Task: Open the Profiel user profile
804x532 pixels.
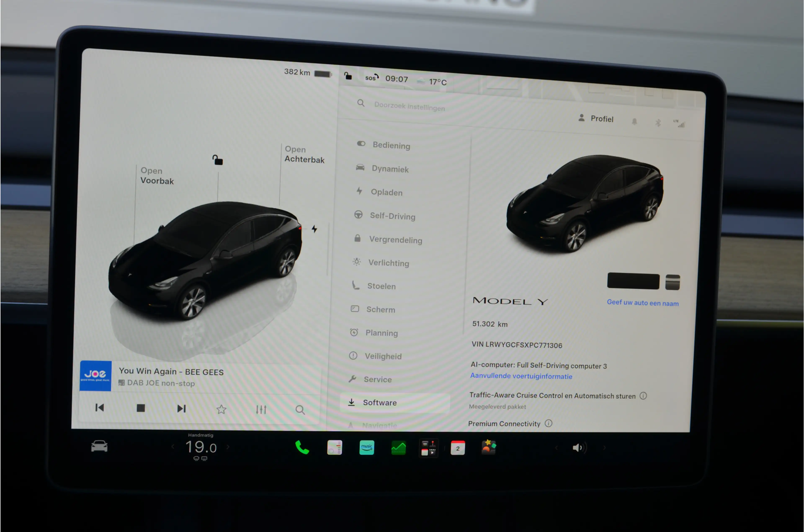Action: coord(596,118)
